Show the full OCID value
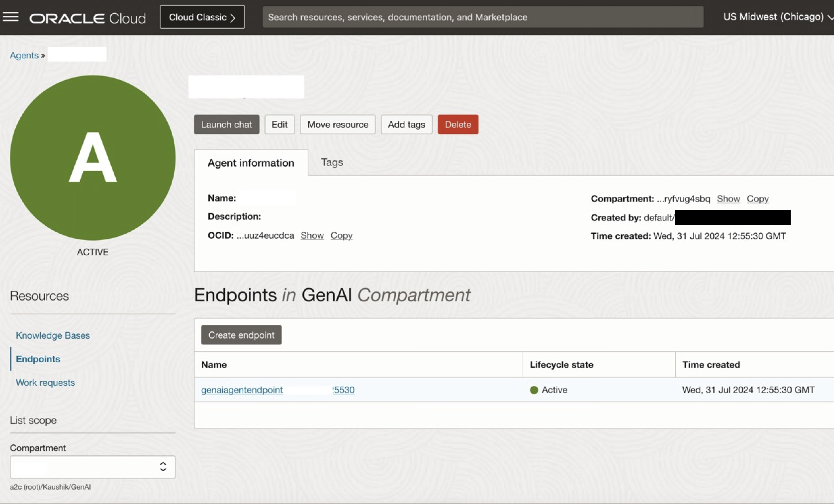 [x=312, y=235]
